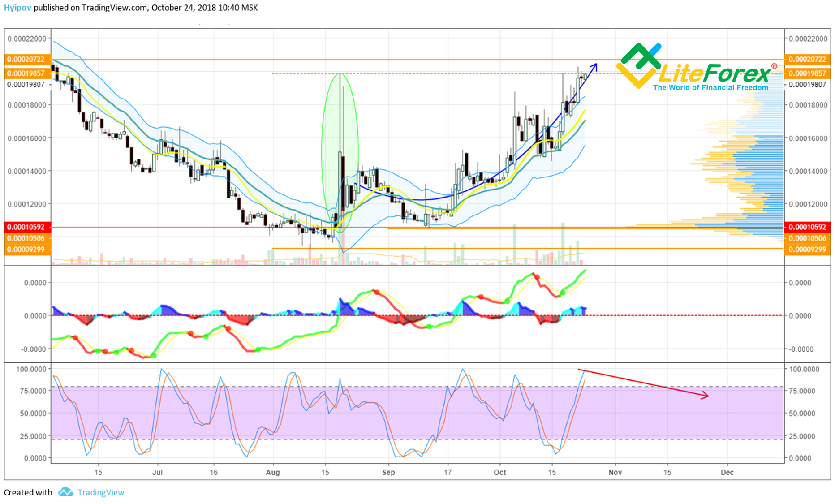This screenshot has width=835, height=504.
Task: Select the orange 0.00009299 label on left axis
Action: [x=27, y=249]
